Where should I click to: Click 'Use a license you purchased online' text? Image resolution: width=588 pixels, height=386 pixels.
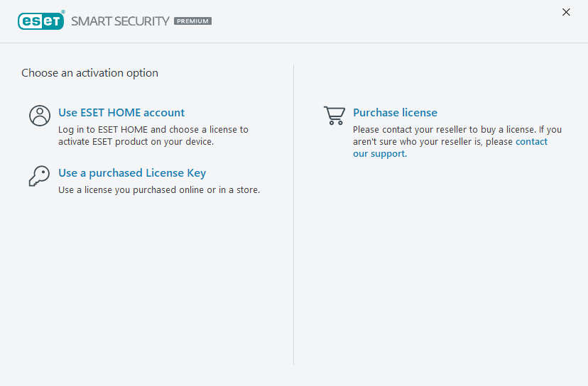[159, 190]
